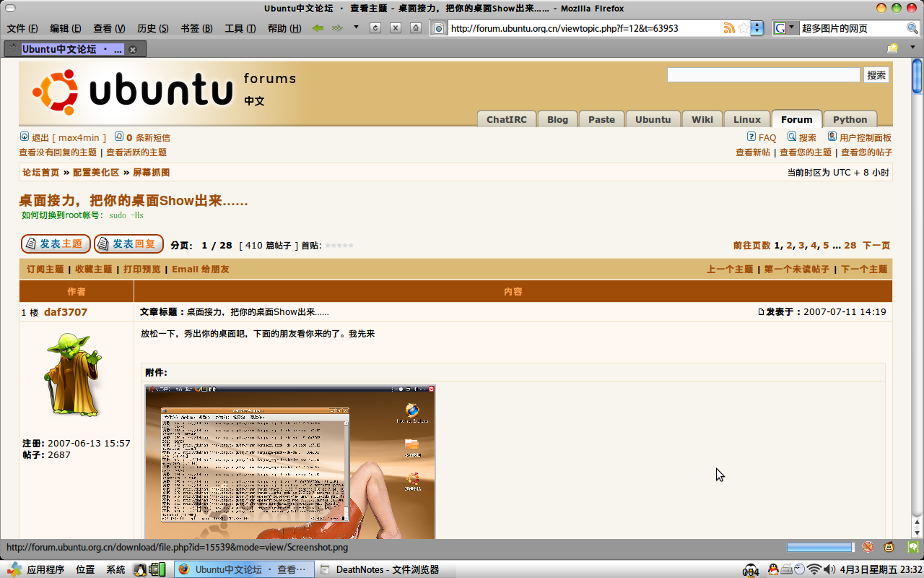Switch to the Wiki site tab

[702, 119]
